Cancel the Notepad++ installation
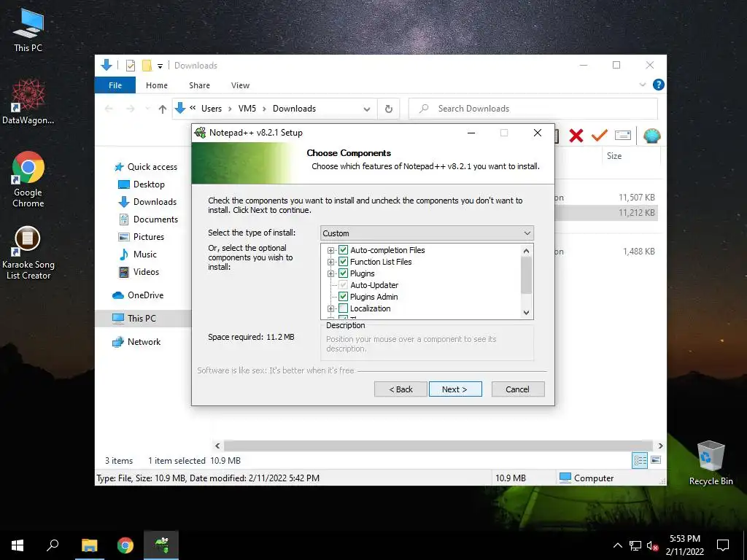 (518, 389)
